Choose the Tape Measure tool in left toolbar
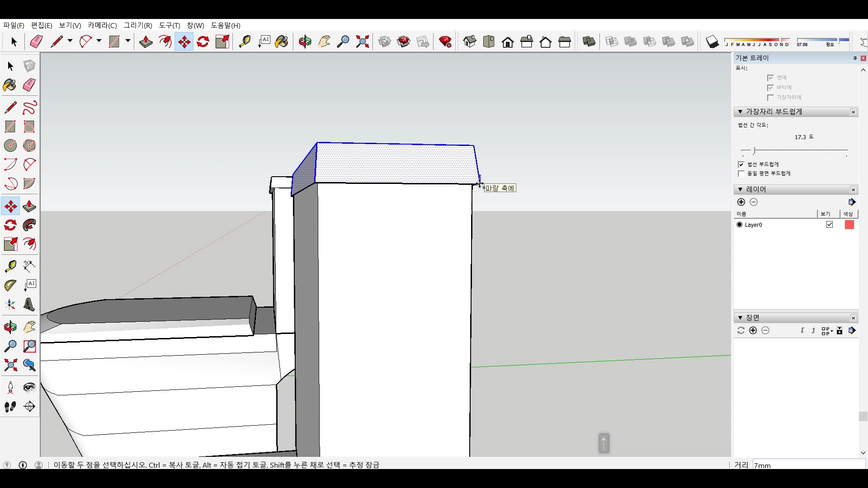The height and width of the screenshot is (488, 868). pos(10,266)
